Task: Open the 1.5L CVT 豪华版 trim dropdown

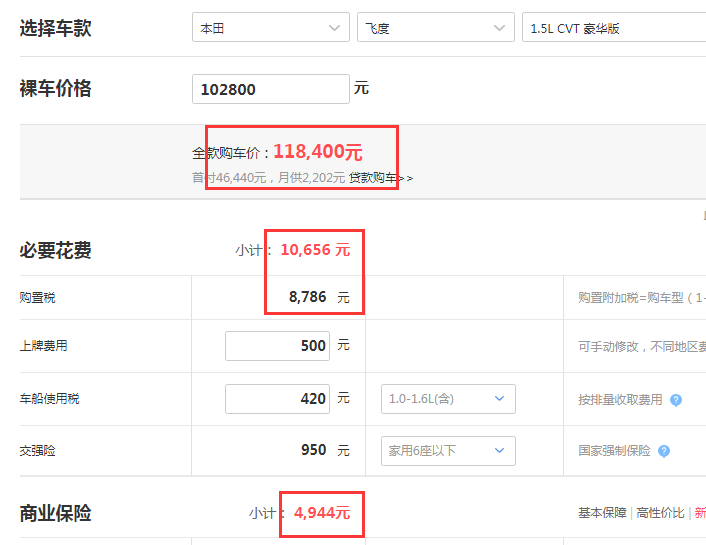Action: click(x=614, y=27)
